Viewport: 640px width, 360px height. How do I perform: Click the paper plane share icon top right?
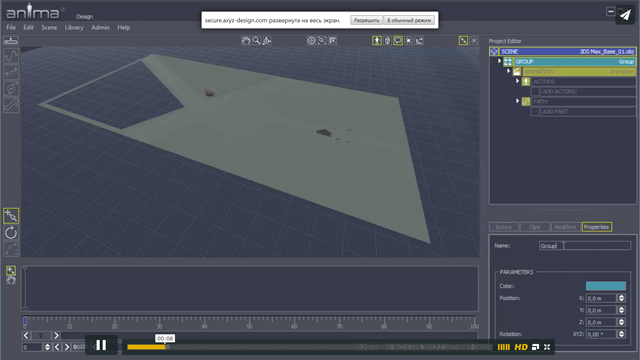[625, 15]
